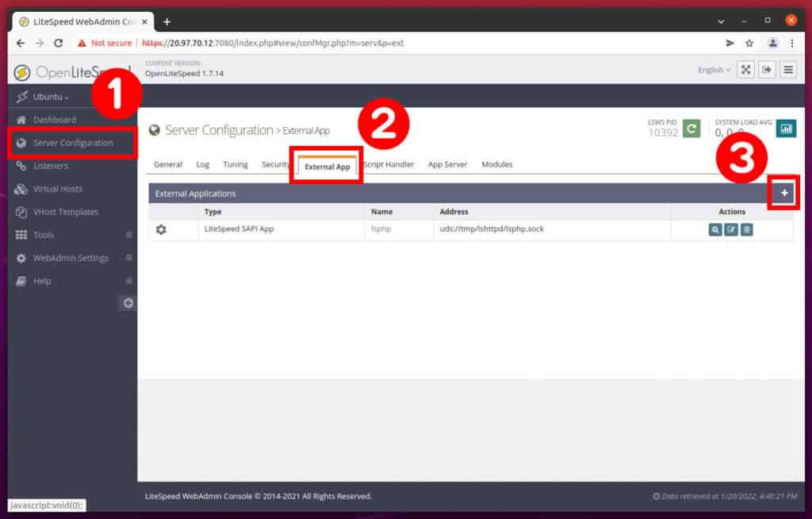Click the OpenLiteSpeed logo
812x519 pixels.
[72, 72]
